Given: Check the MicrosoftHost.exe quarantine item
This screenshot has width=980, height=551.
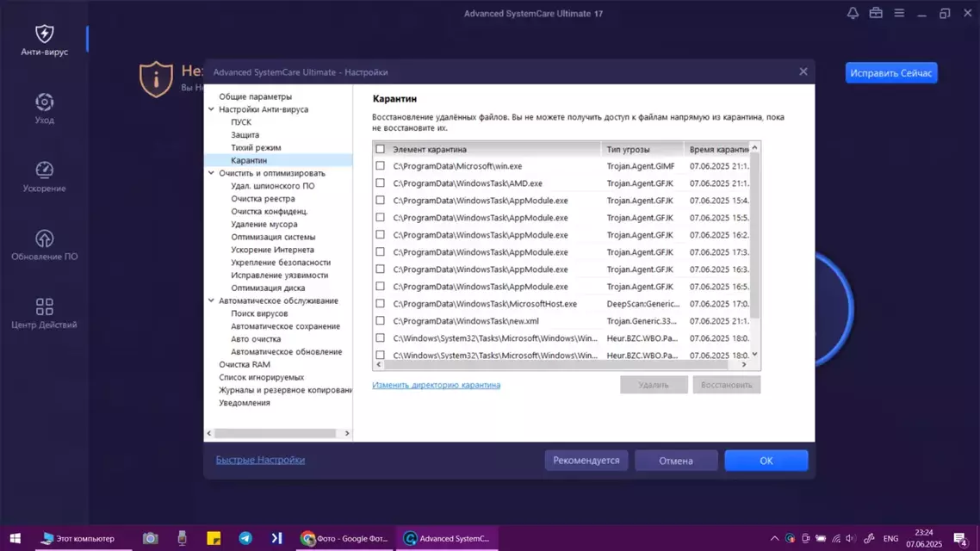Looking at the screenshot, I should (380, 304).
